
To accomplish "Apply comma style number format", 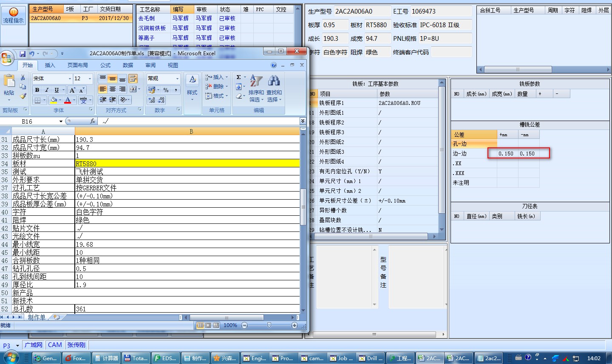I will (176, 90).
